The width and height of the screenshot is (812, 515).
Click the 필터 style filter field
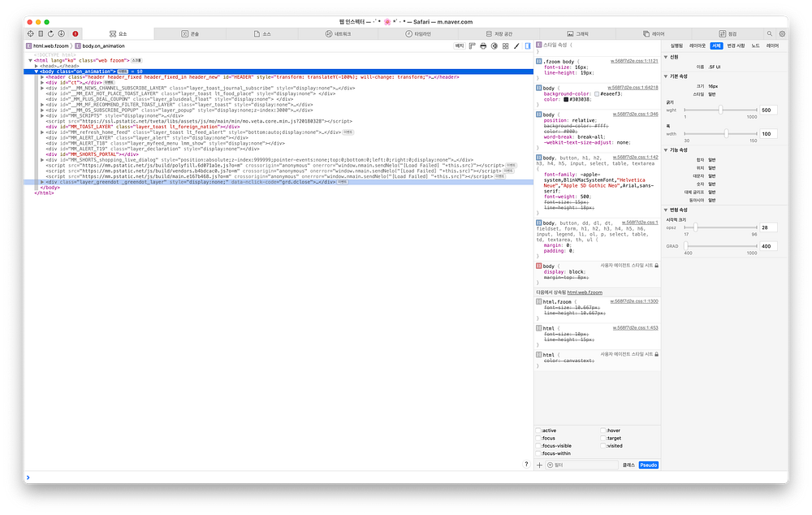[582, 465]
